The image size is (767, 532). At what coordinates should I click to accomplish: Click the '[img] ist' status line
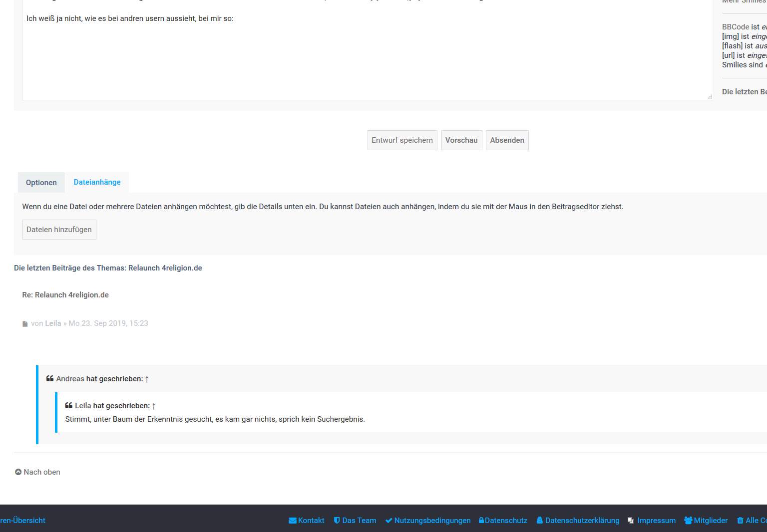click(x=745, y=36)
